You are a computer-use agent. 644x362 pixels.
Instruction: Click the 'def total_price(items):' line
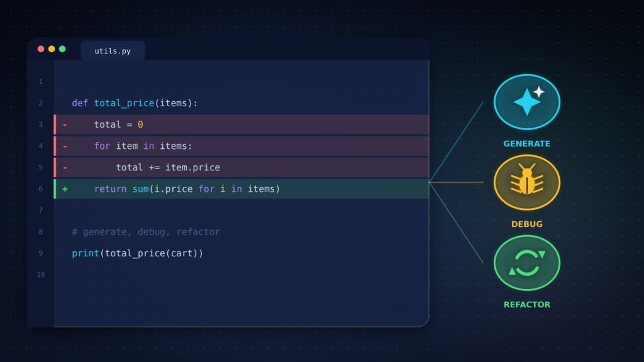click(135, 103)
